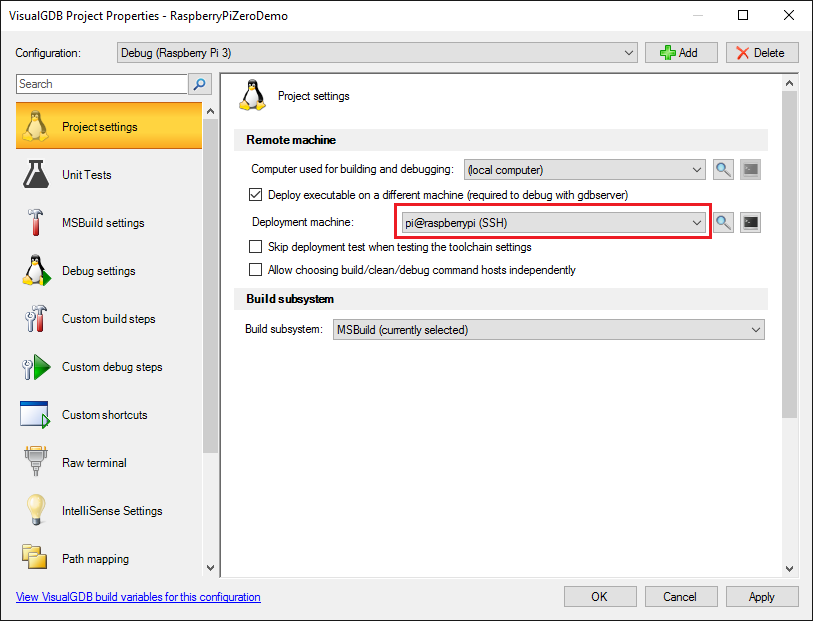Open View VisualGDB build variables link

point(138,597)
